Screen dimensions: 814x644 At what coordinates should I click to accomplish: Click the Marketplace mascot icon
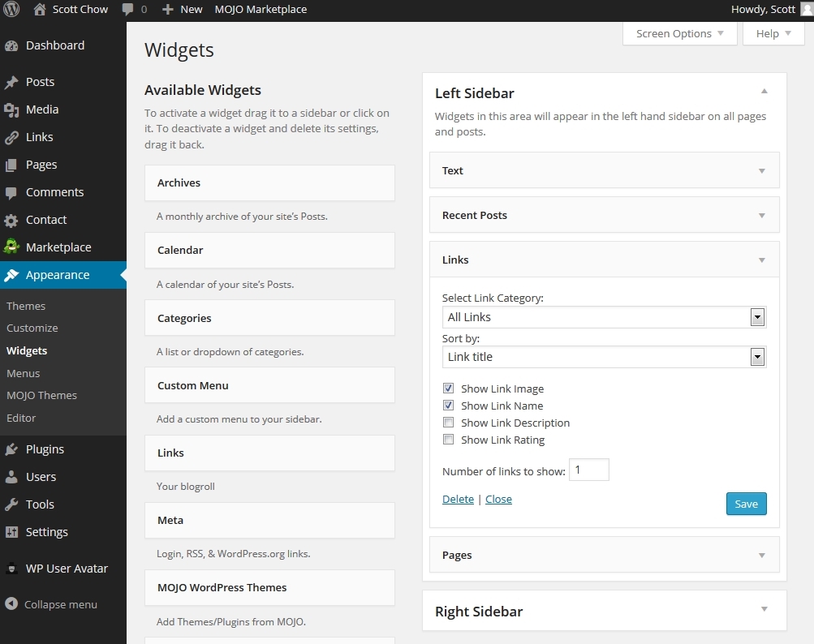click(11, 247)
